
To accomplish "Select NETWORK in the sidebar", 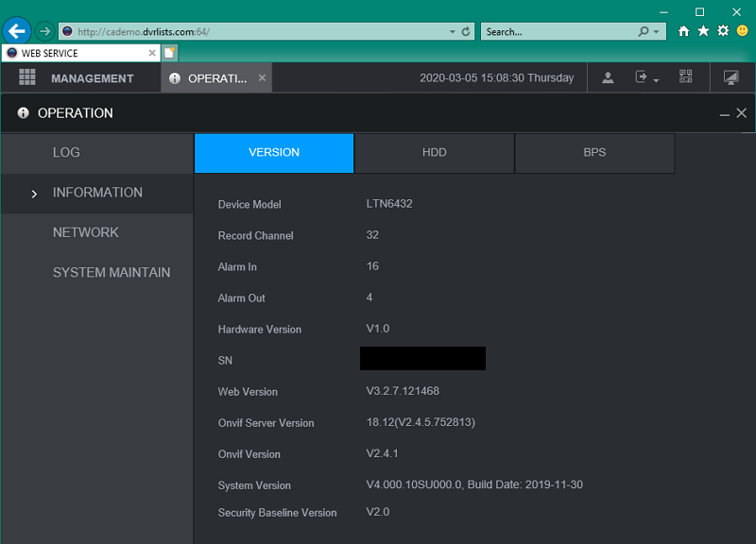I will pyautogui.click(x=86, y=232).
